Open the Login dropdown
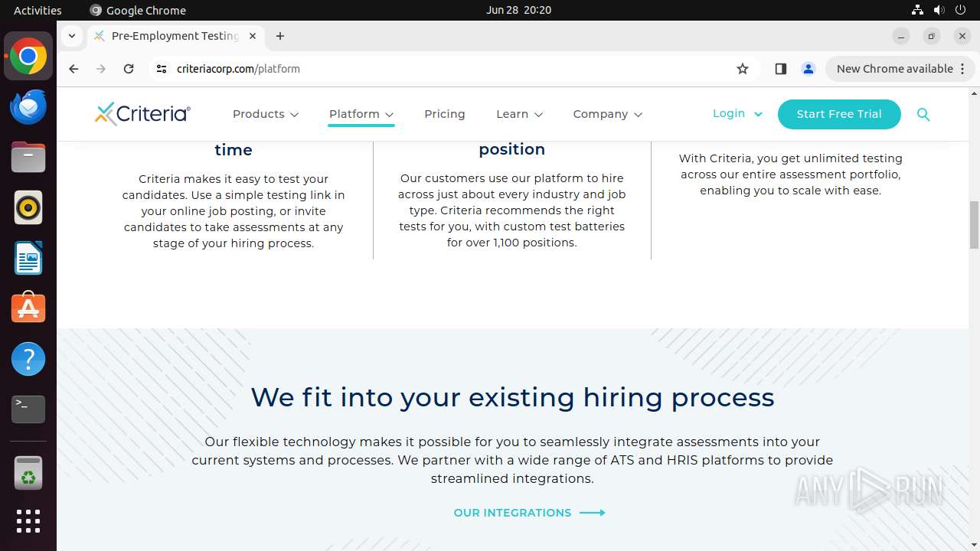 (x=737, y=113)
